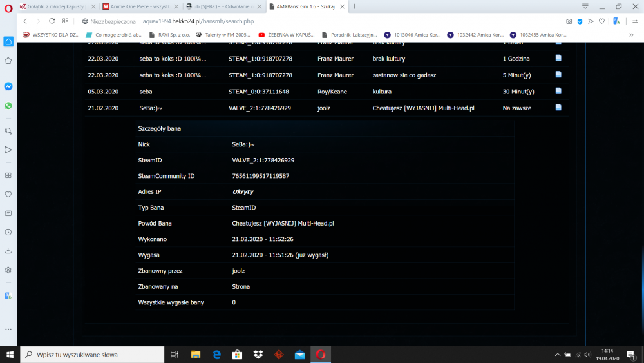Open Messenger in the Opera sidebar

(8, 86)
